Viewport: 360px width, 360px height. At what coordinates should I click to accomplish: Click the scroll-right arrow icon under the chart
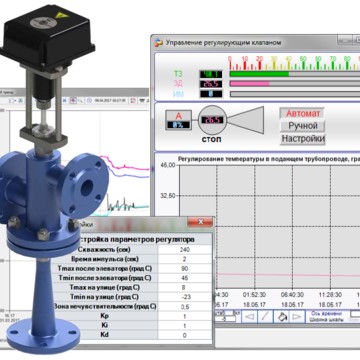pyautogui.click(x=297, y=316)
